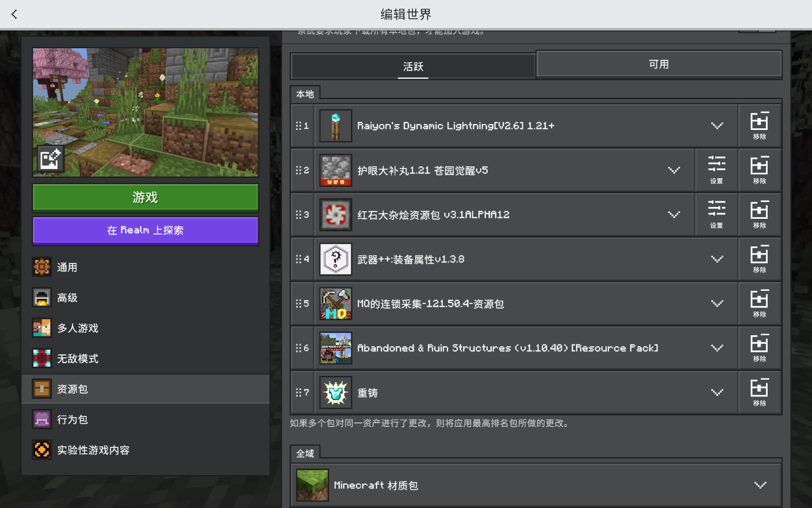This screenshot has width=812, height=508.
Task: Click the 全域 section label
Action: (x=305, y=453)
